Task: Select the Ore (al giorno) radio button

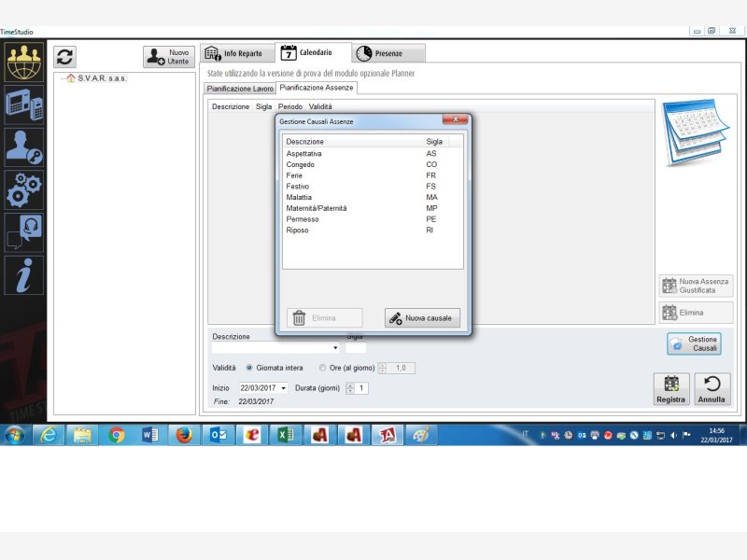Action: tap(323, 368)
